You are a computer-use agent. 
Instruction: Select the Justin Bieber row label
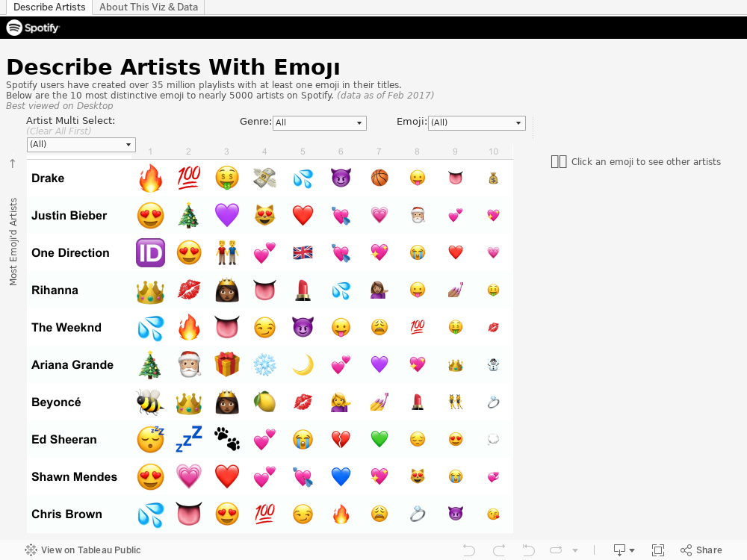click(x=69, y=215)
